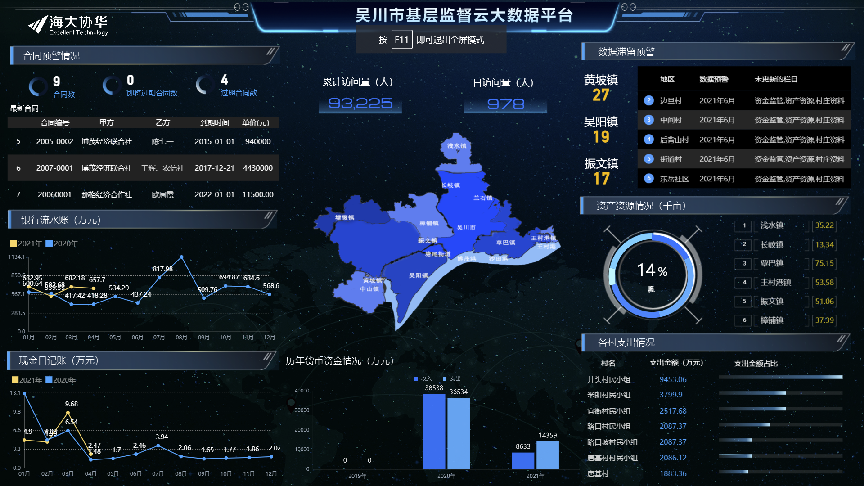
Task: Toggle the blue 2020年 legend in bank flow chart
Action: [62, 243]
